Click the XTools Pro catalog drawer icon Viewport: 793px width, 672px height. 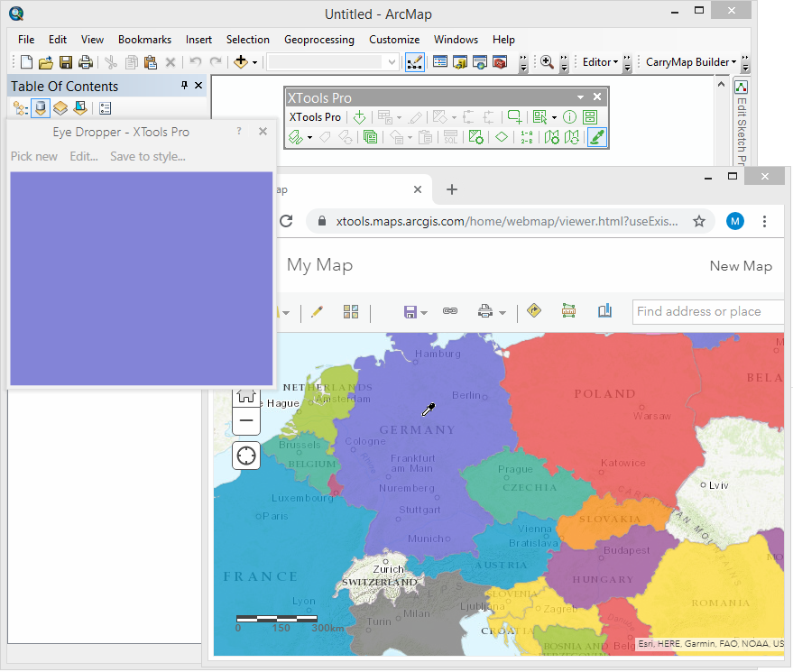pyautogui.click(x=590, y=118)
